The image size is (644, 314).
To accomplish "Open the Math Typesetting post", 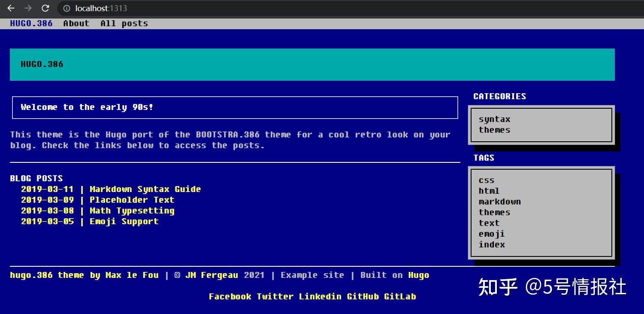I will pyautogui.click(x=132, y=211).
